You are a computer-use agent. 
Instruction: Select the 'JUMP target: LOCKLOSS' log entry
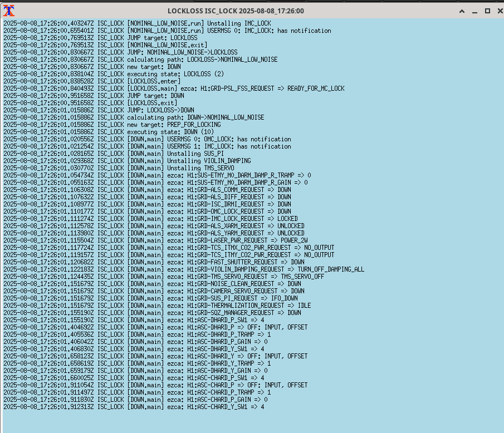pyautogui.click(x=162, y=38)
